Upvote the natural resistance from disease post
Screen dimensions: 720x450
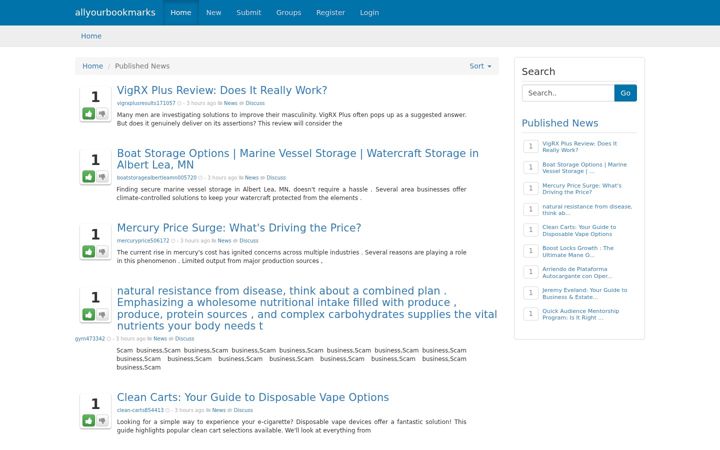coord(89,314)
